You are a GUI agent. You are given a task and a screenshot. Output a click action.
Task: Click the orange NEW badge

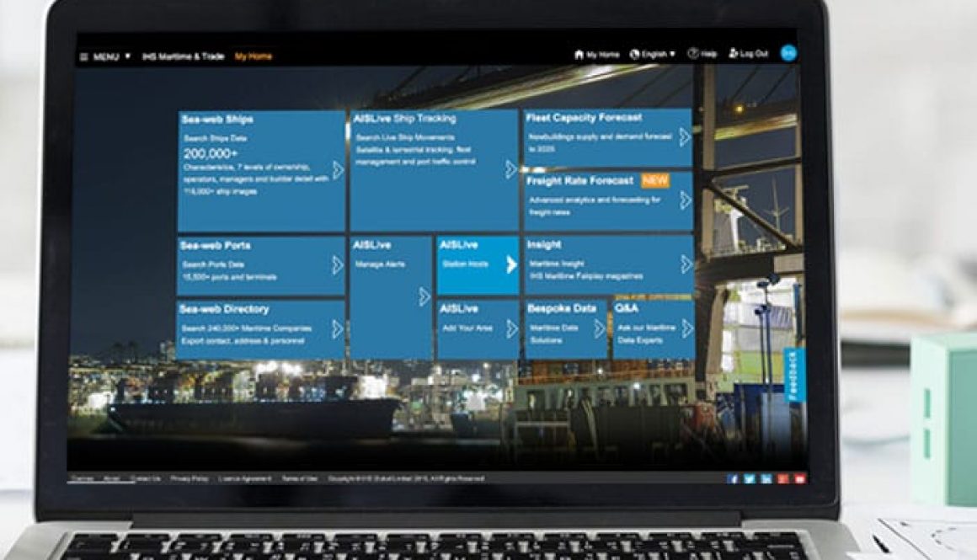(655, 181)
